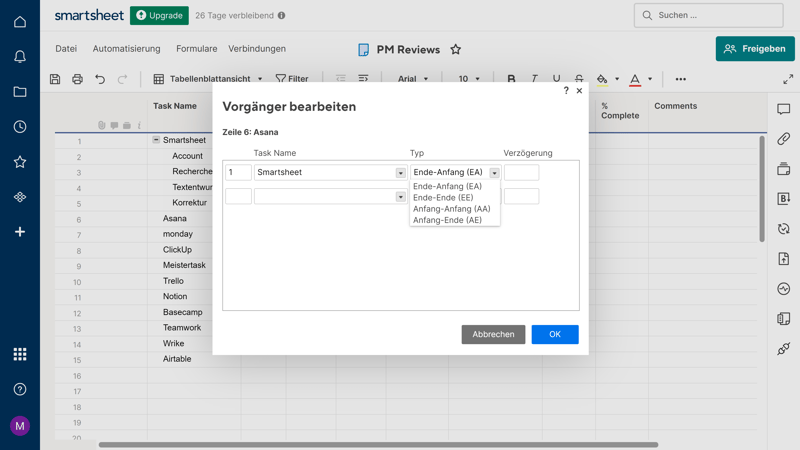Choose Anfang-Anfang (AA) from list

[x=451, y=209]
